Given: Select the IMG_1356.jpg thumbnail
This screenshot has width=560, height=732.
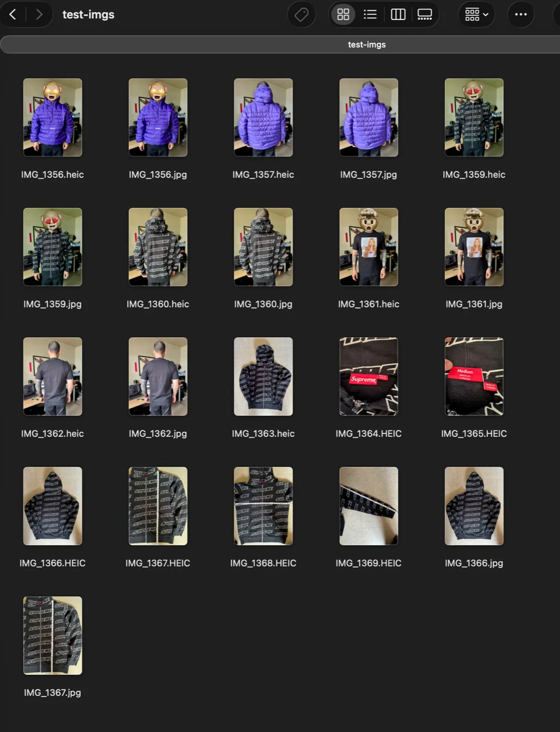Looking at the screenshot, I should click(158, 118).
